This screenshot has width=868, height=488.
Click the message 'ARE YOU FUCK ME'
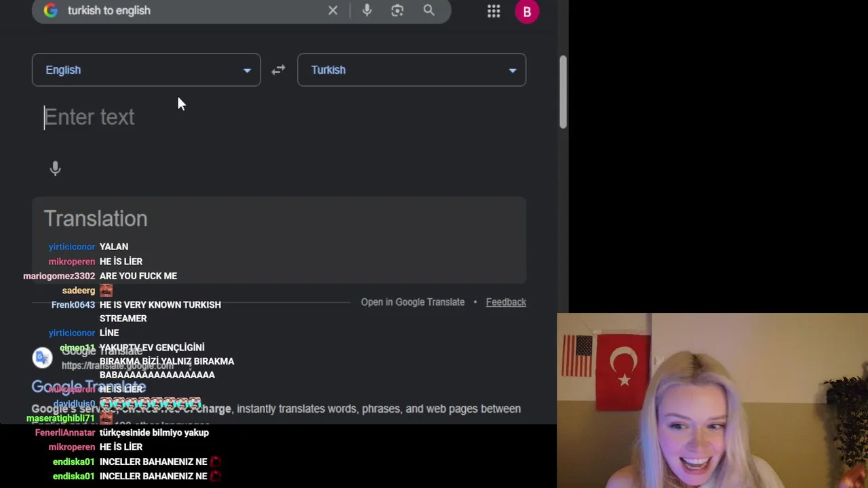138,276
